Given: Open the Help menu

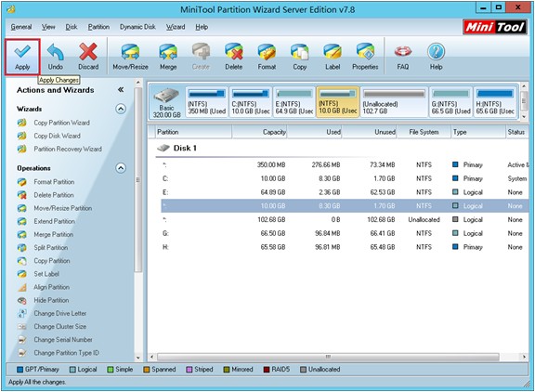Looking at the screenshot, I should (x=202, y=27).
